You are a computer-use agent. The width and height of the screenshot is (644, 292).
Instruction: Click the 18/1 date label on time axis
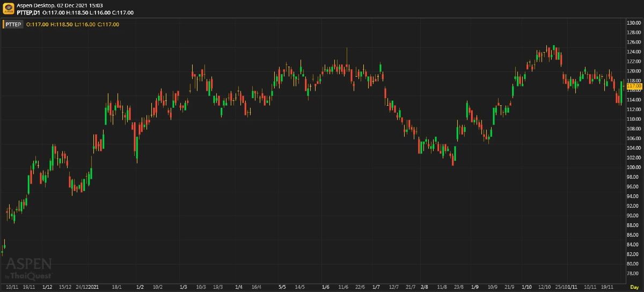tap(117, 287)
